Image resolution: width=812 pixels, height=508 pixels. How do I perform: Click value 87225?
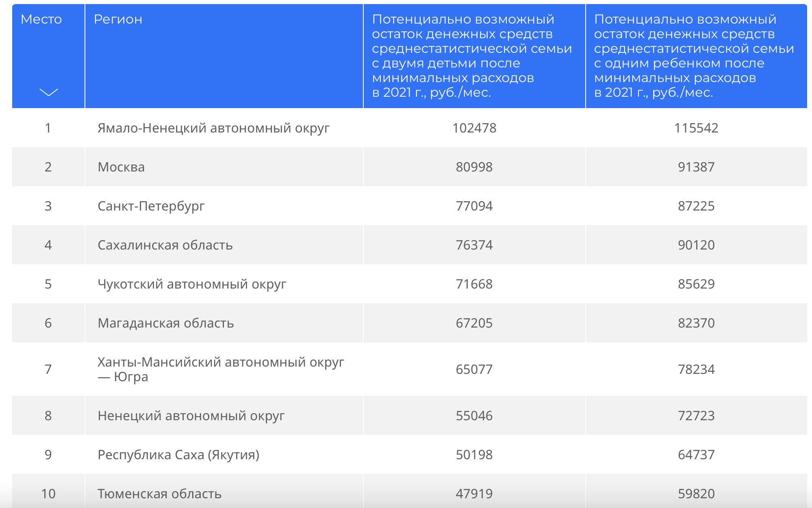coord(696,206)
